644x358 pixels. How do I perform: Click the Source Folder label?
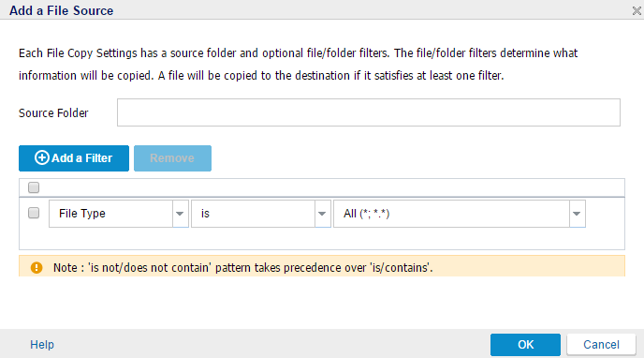pyautogui.click(x=53, y=113)
